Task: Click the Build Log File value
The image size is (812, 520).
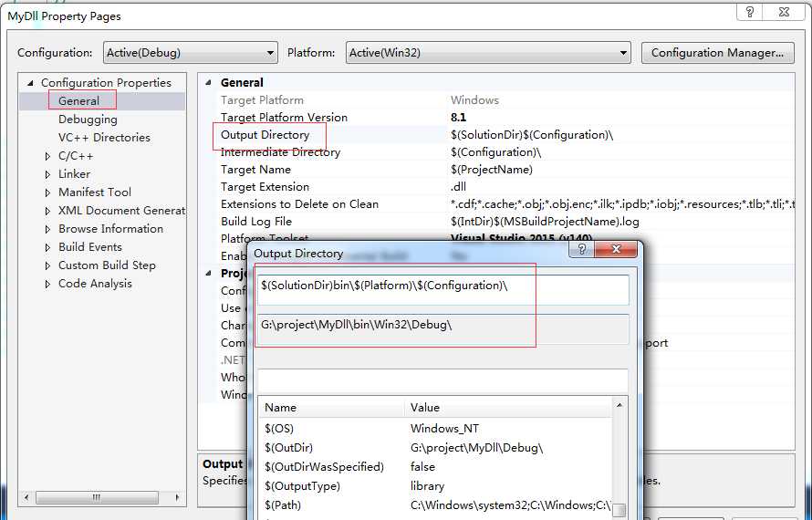Action: click(x=545, y=222)
